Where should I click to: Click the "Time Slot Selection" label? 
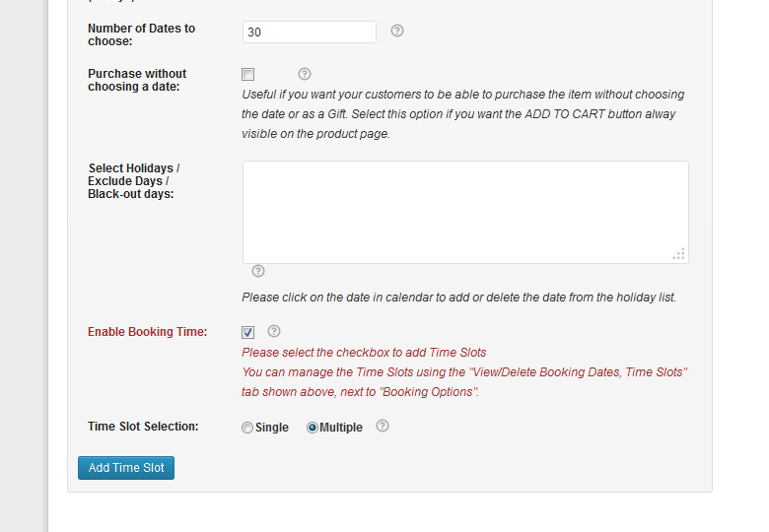[143, 427]
